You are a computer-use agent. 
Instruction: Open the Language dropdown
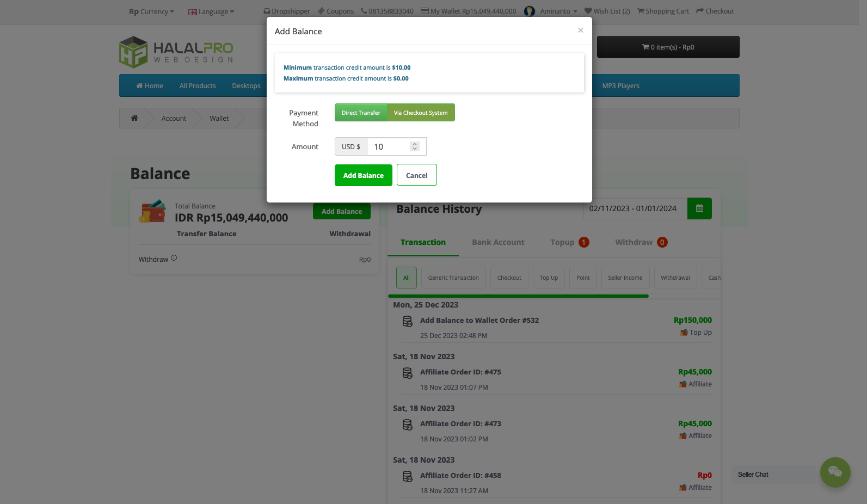[211, 11]
